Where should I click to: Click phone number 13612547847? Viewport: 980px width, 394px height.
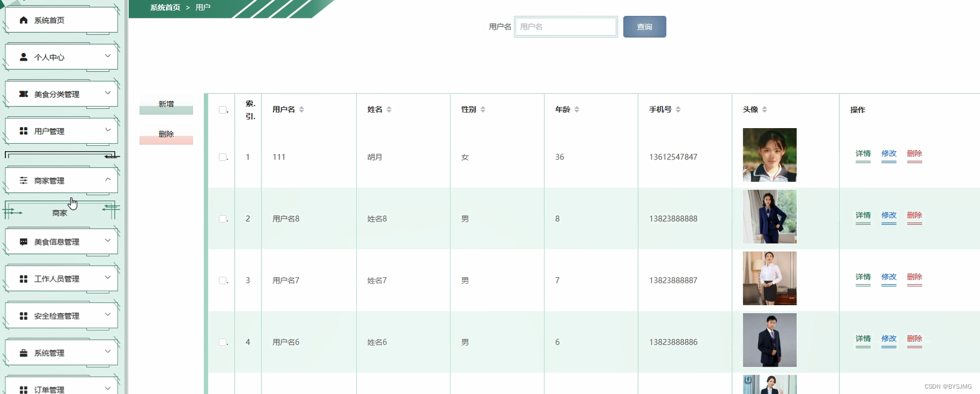tap(673, 157)
